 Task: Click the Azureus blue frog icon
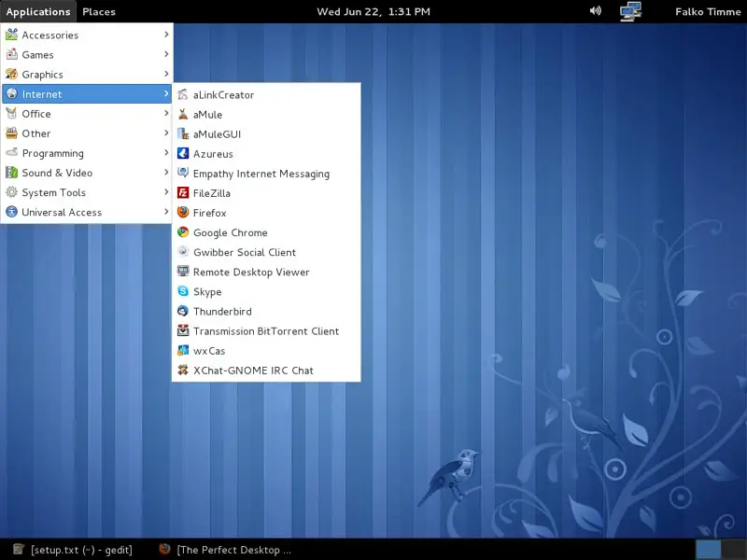coord(183,153)
